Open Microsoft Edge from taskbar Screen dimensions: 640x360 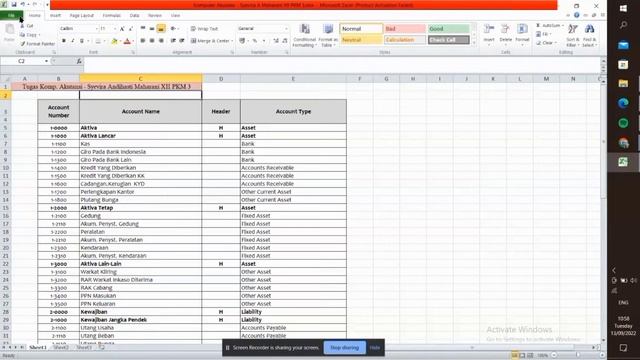tap(623, 103)
